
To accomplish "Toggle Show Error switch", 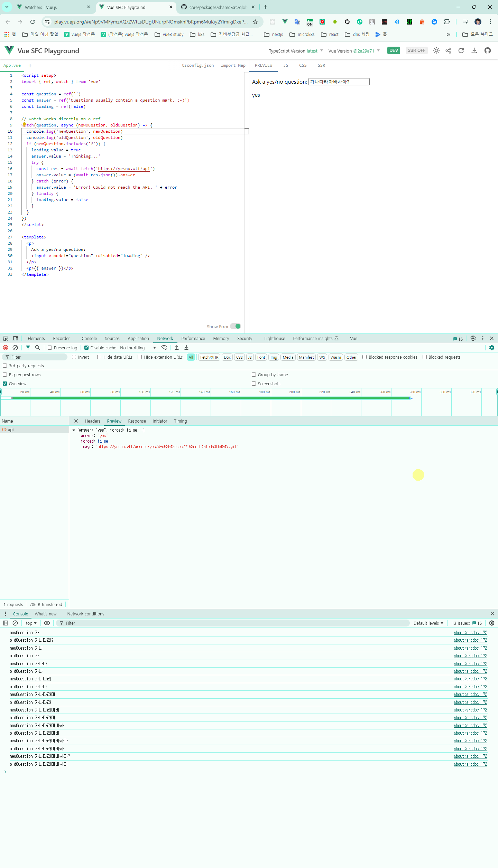I will 236,327.
